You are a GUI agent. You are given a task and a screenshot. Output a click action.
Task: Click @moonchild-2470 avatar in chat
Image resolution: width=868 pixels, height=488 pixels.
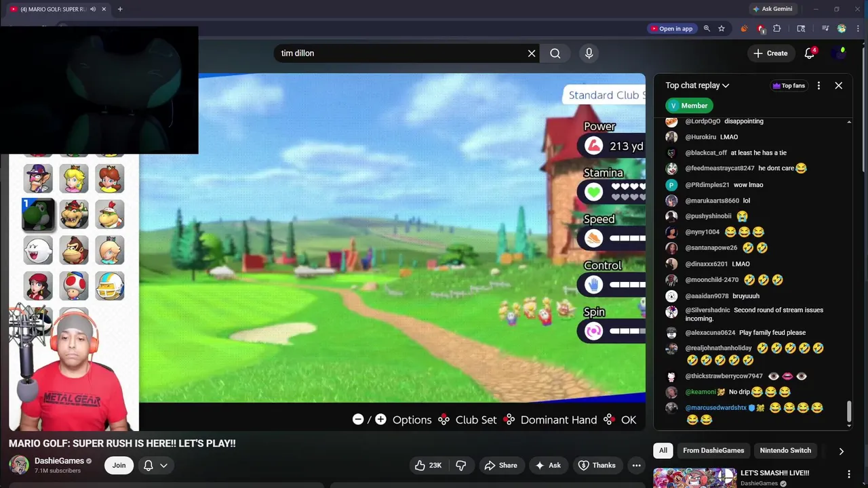pyautogui.click(x=671, y=280)
